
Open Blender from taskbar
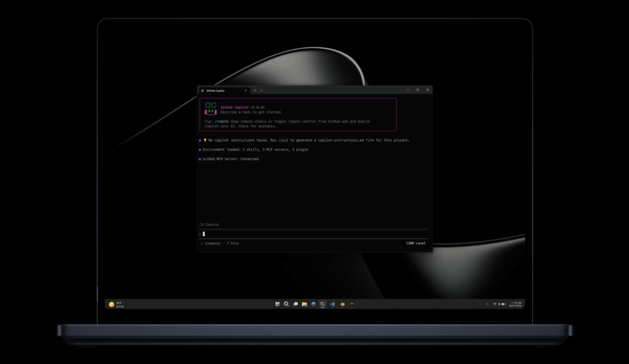[x=342, y=304]
